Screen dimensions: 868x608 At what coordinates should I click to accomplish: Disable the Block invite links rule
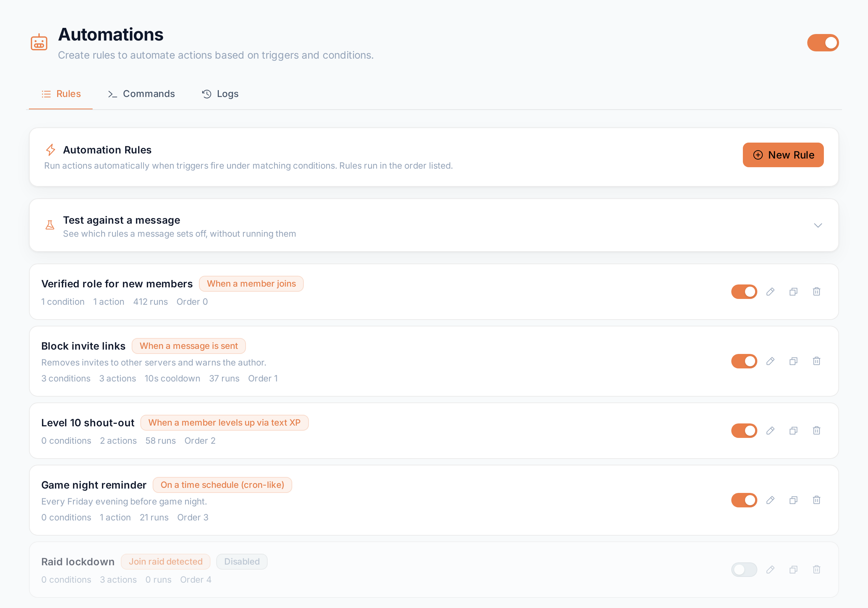(x=744, y=361)
